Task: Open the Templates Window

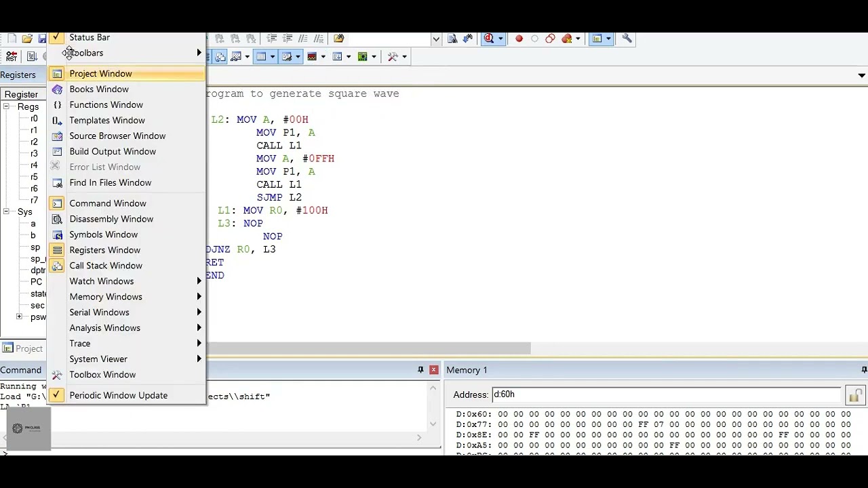Action: point(126,120)
